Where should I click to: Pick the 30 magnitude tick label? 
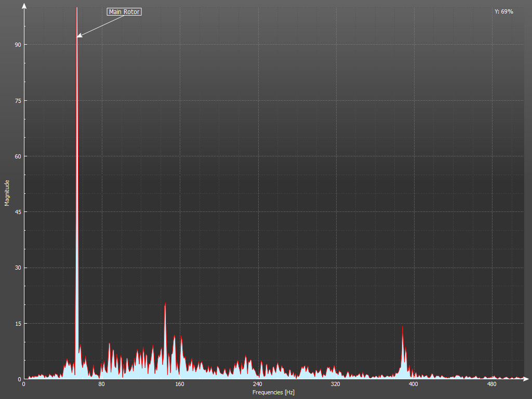point(17,268)
